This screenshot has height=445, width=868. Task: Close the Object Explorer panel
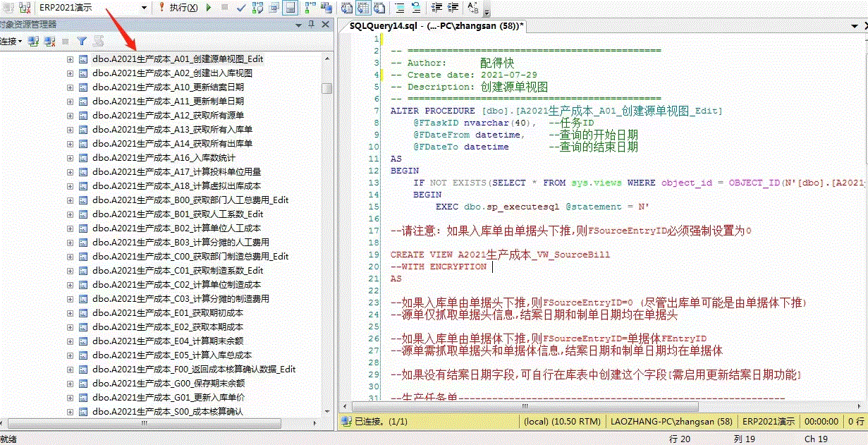click(326, 25)
